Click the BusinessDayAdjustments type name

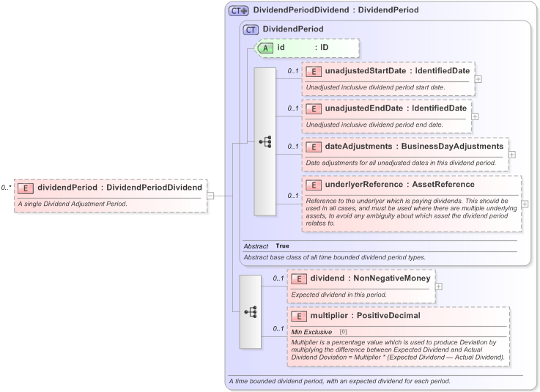[453, 147]
